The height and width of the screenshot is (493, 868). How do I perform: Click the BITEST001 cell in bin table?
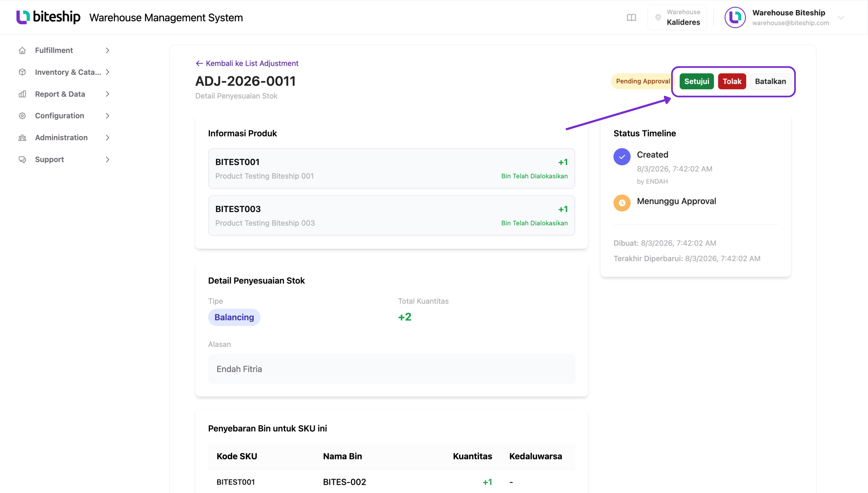pyautogui.click(x=236, y=482)
